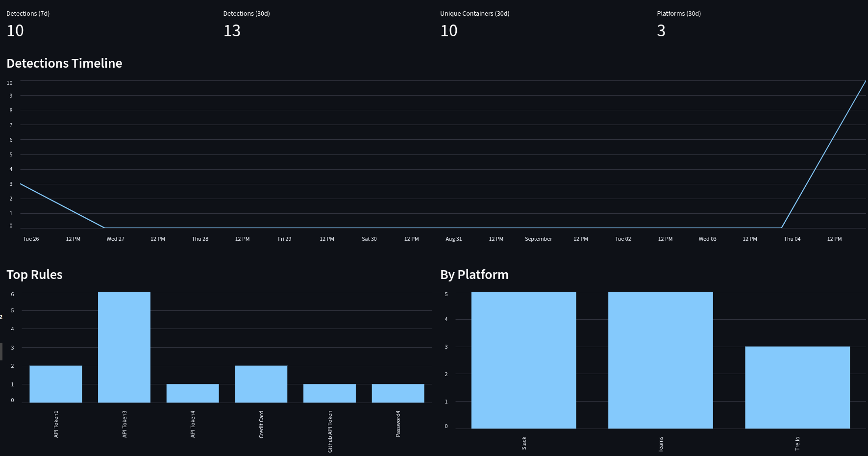Click the Wed 03 timeline axis label
The width and height of the screenshot is (868, 456).
707,239
